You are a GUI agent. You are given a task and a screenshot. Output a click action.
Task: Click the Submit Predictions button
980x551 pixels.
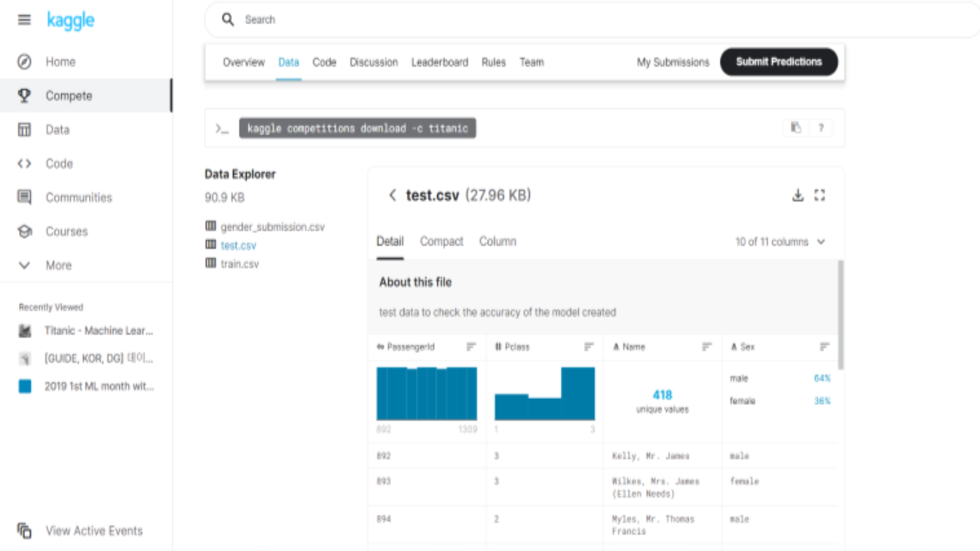[778, 62]
